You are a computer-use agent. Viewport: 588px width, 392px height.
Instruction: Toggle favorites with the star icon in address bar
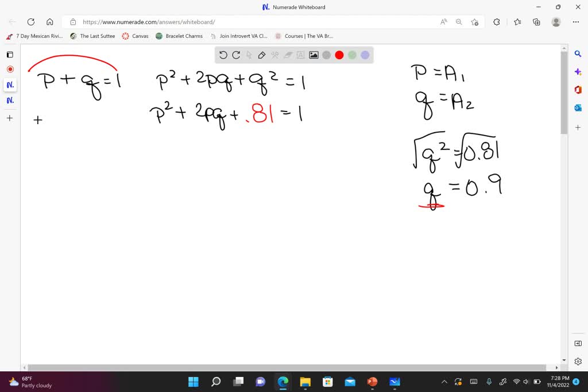(x=475, y=22)
